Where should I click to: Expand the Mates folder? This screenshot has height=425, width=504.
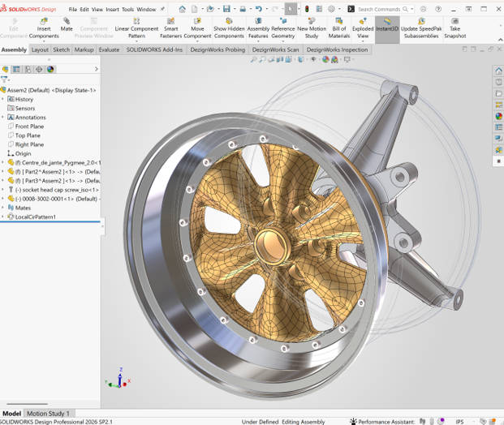coord(2,208)
